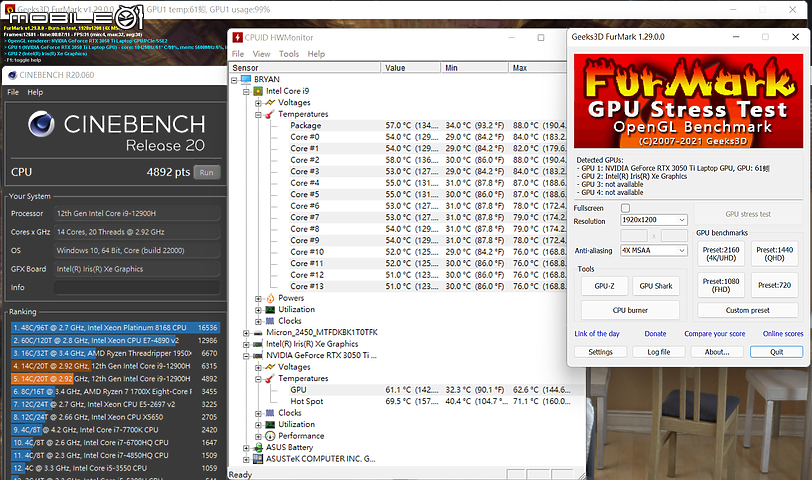Launch GPU Shark tool

click(x=656, y=286)
